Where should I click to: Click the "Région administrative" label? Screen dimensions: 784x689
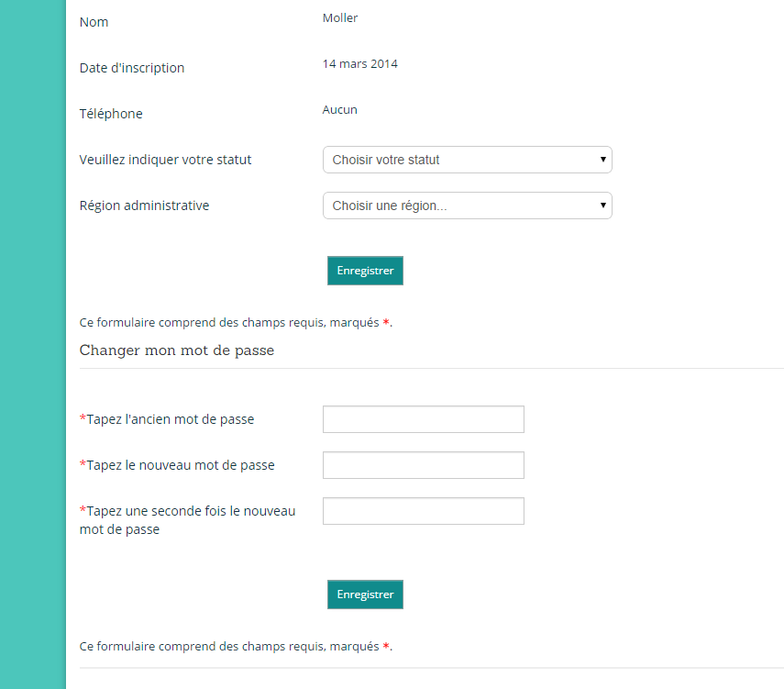point(144,206)
